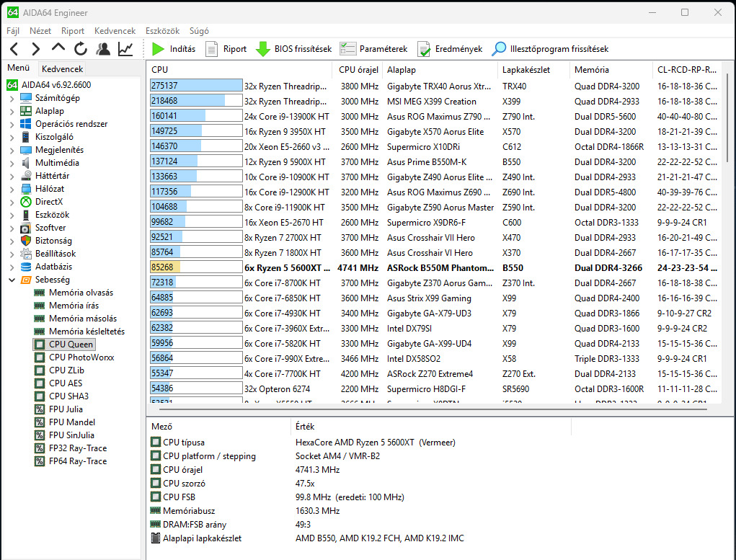Sort by the Alaplap column header

point(439,69)
